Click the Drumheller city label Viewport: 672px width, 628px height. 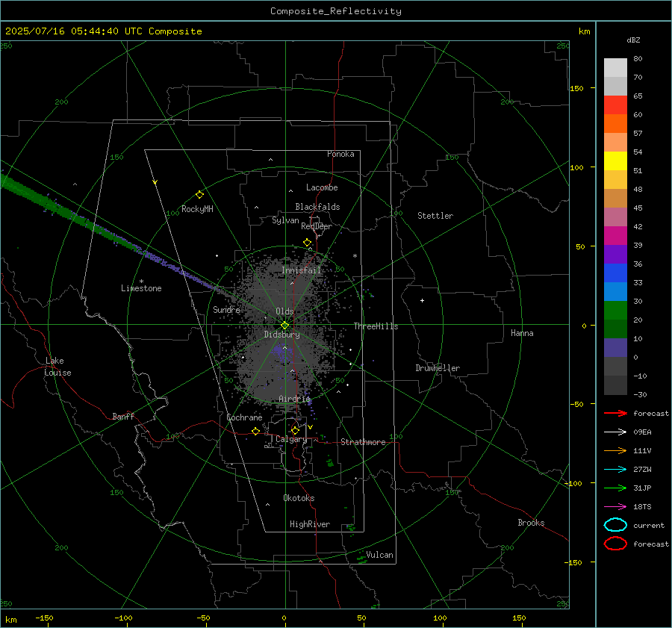point(438,368)
